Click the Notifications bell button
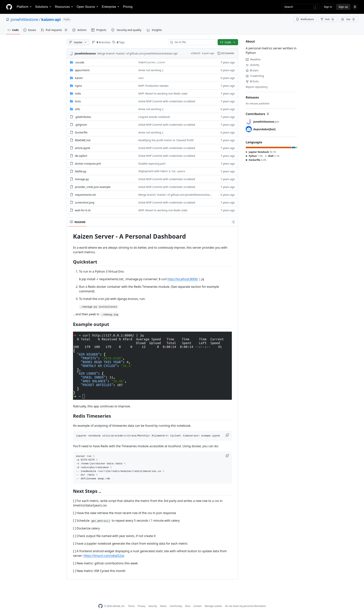This screenshot has width=364, height=616. tap(305, 19)
